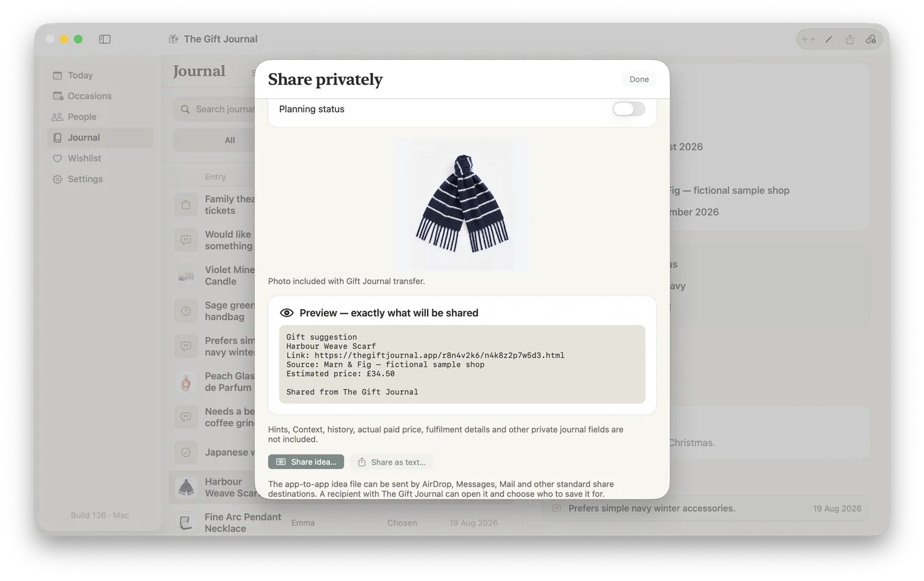Click the Share idea… button
The image size is (924, 581).
306,462
